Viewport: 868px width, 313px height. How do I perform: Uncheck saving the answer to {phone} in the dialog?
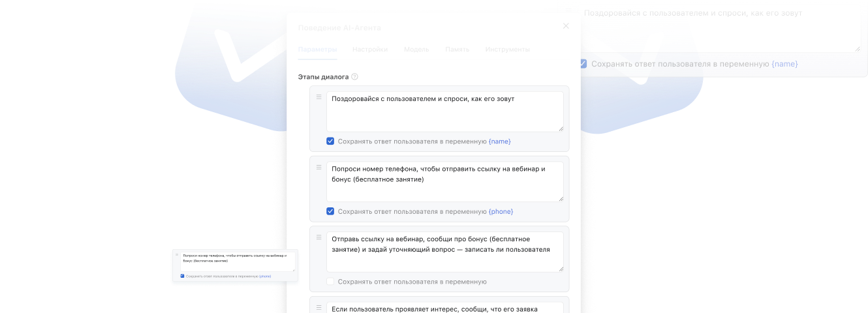point(330,211)
